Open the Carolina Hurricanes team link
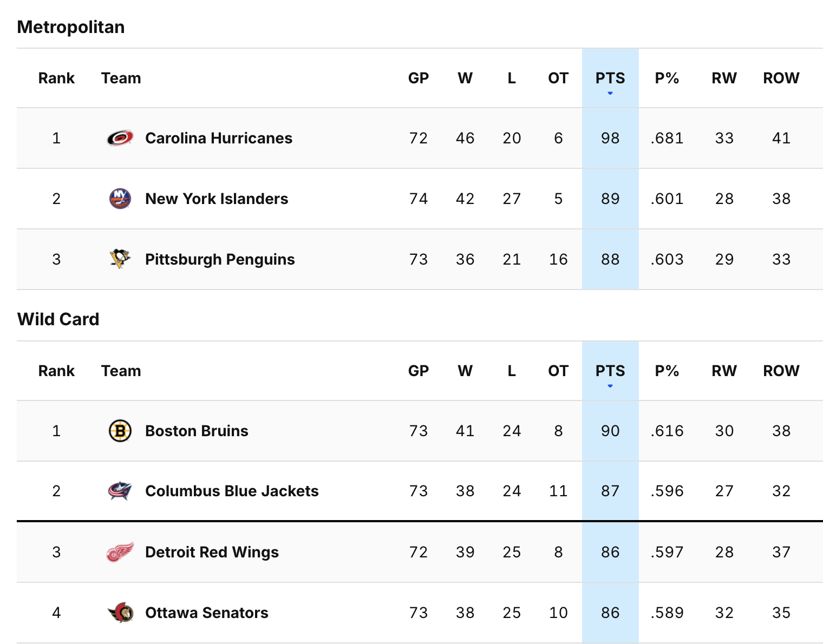 click(219, 139)
